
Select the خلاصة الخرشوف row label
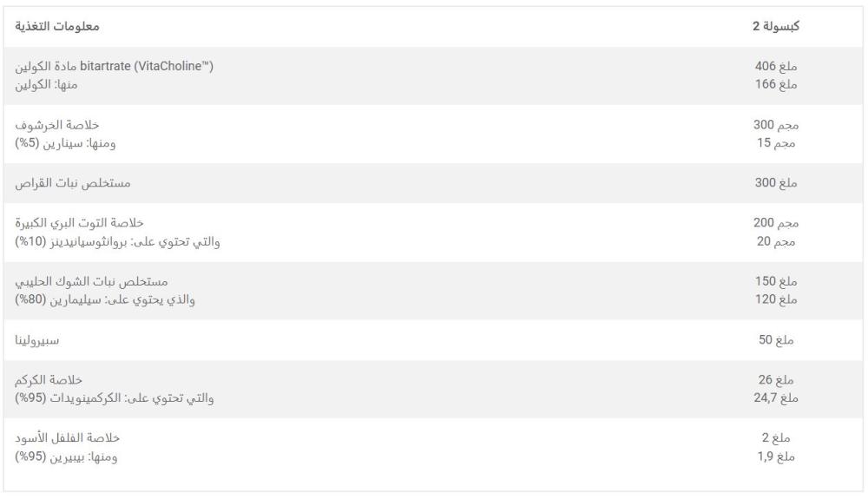(x=57, y=124)
